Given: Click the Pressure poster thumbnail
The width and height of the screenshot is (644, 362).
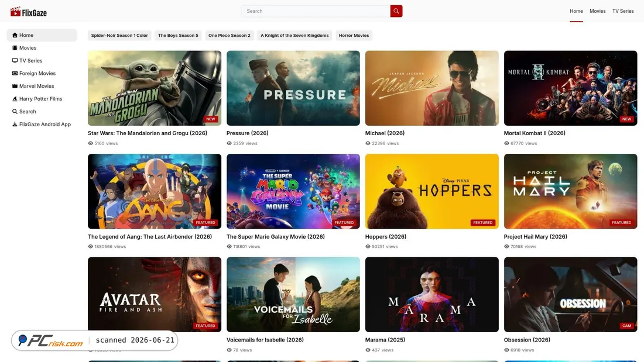Looking at the screenshot, I should pyautogui.click(x=293, y=88).
